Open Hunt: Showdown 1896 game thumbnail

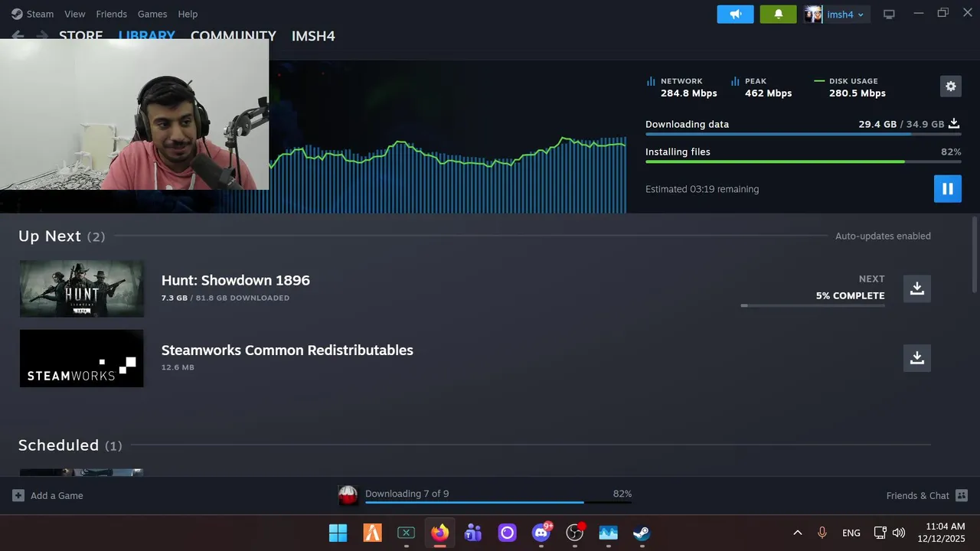tap(82, 289)
